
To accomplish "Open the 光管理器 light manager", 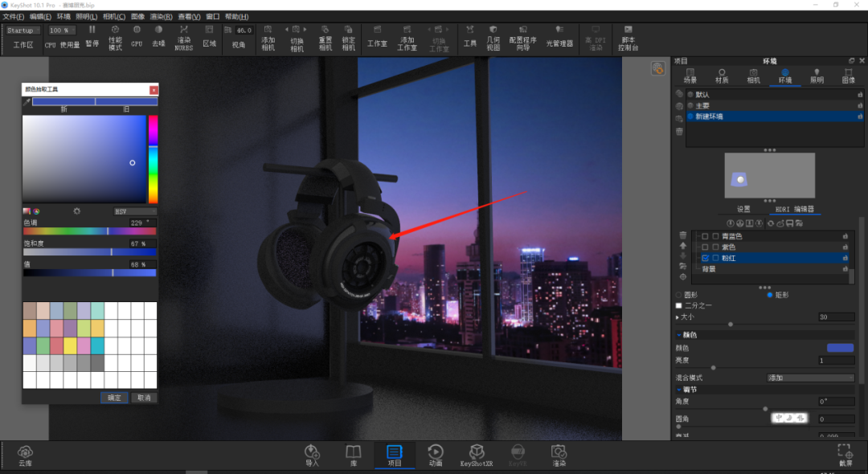I will coord(559,36).
